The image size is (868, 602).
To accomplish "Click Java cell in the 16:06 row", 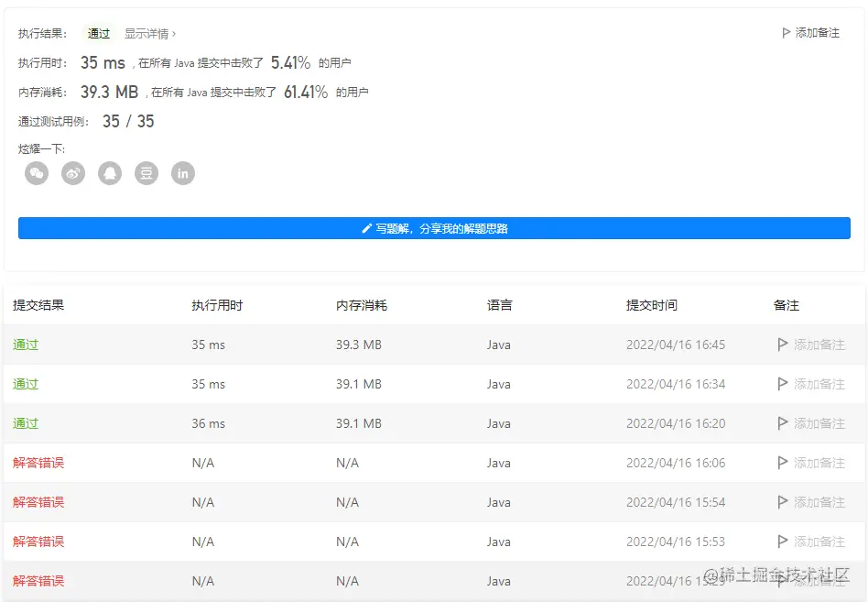I will pos(499,463).
